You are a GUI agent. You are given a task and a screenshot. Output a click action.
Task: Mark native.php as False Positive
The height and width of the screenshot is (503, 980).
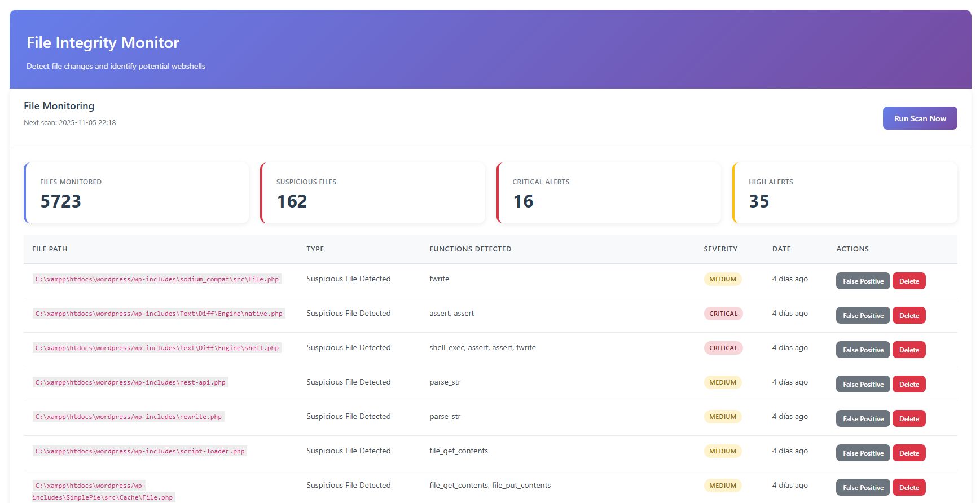(x=863, y=315)
